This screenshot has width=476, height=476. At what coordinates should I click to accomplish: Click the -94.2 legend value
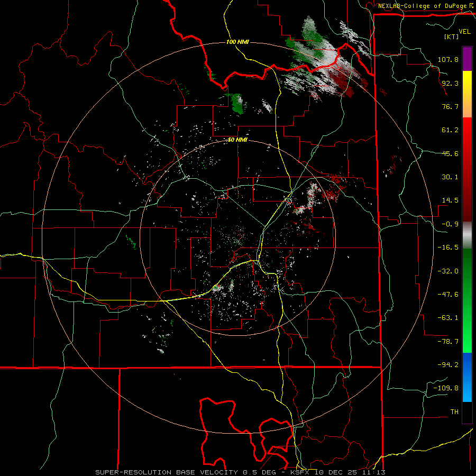tap(448, 365)
